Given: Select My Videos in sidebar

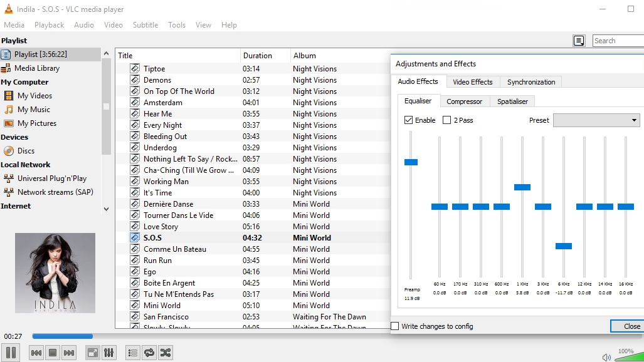Looking at the screenshot, I should (34, 96).
